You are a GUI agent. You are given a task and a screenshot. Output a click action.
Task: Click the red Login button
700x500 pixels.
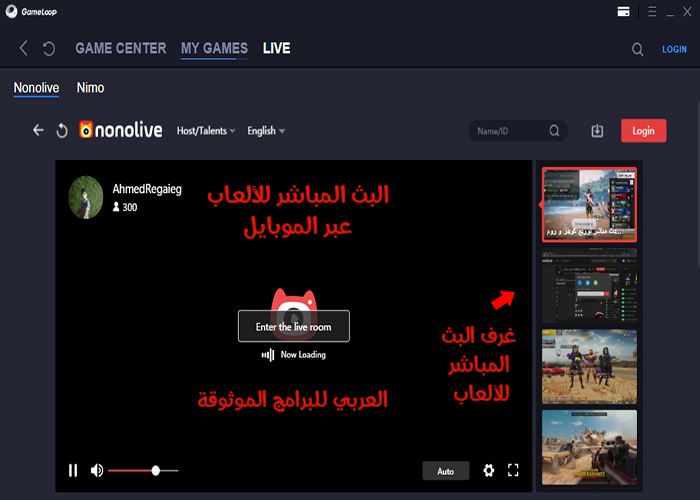pyautogui.click(x=643, y=131)
